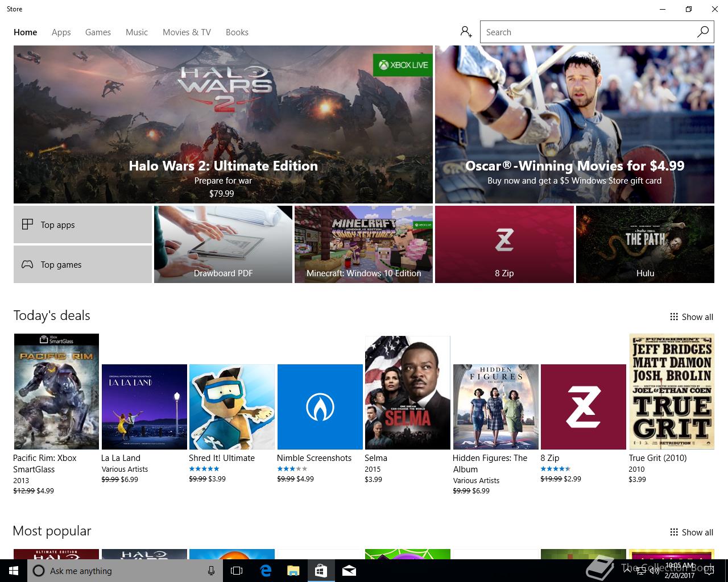Click the Cortana microphone icon
728x582 pixels.
pos(211,571)
